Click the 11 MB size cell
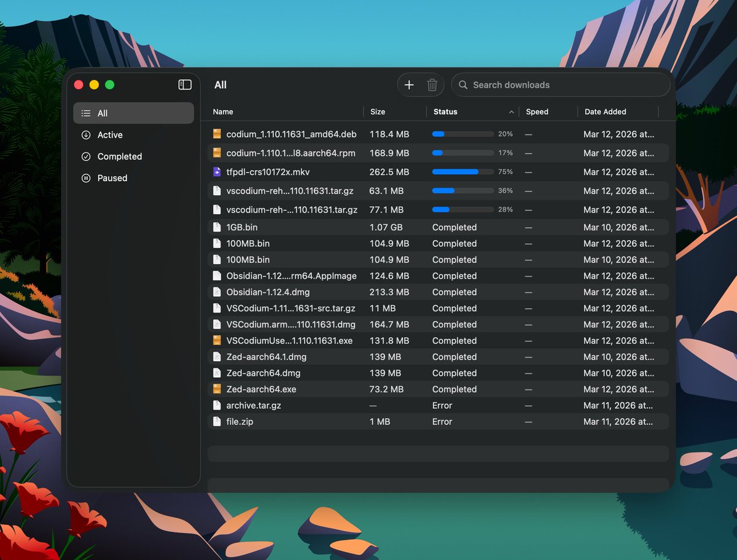This screenshot has height=560, width=737. pyautogui.click(x=383, y=308)
